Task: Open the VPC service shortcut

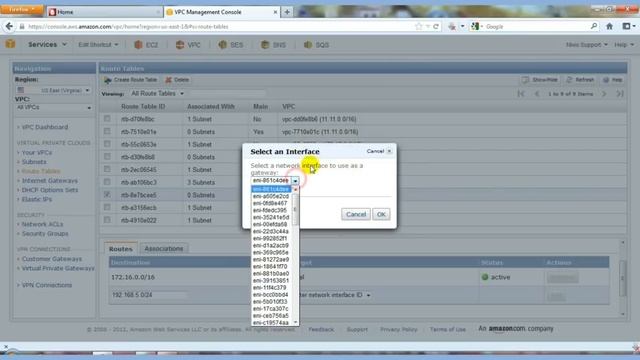Action: tap(188, 45)
